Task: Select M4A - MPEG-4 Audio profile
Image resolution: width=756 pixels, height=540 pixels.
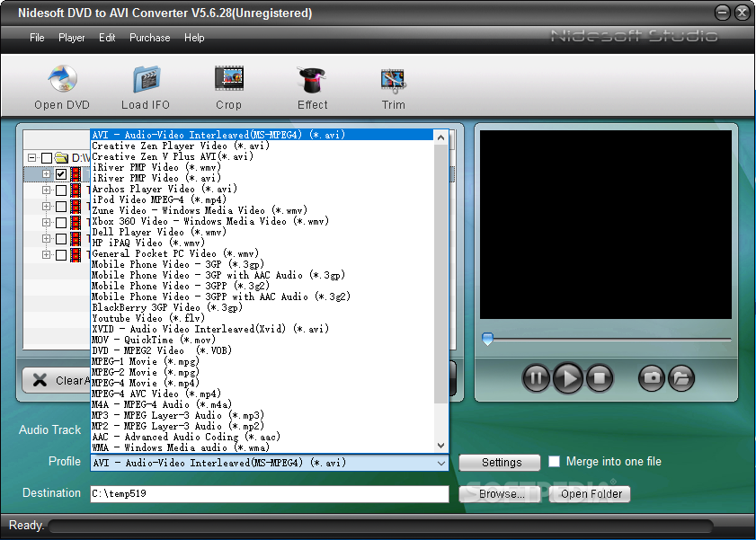Action: pos(262,404)
